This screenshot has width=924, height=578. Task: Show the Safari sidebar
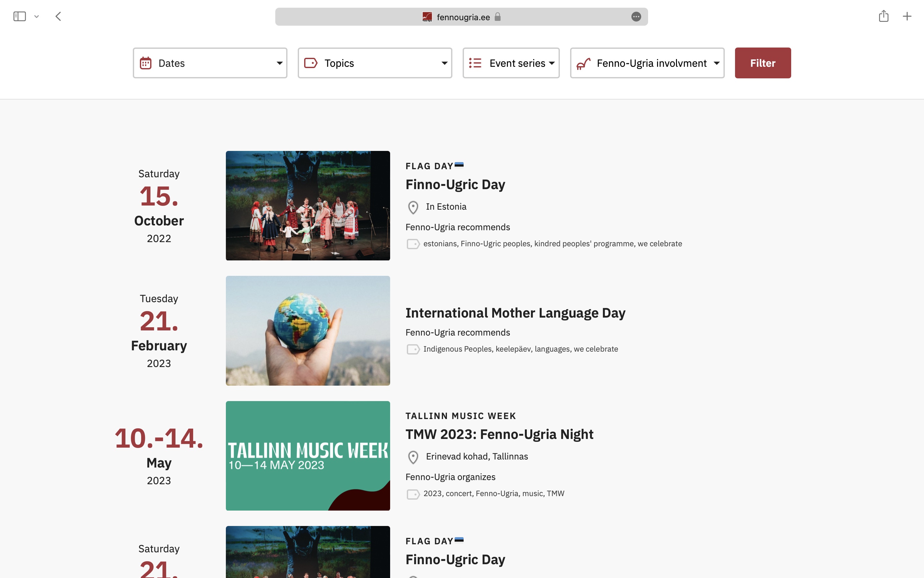pos(20,16)
